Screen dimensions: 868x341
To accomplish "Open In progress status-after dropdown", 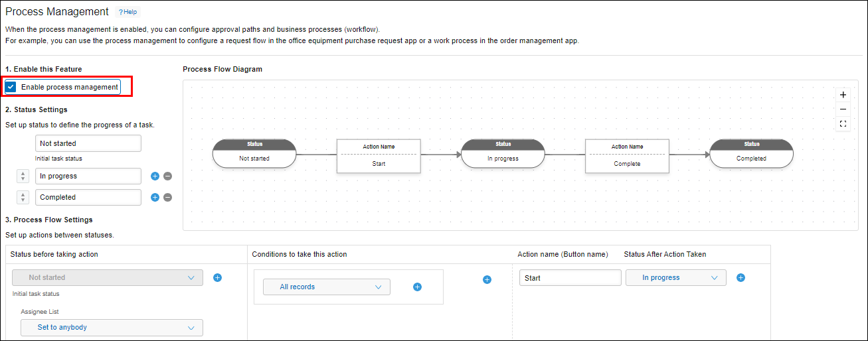I will click(x=676, y=278).
